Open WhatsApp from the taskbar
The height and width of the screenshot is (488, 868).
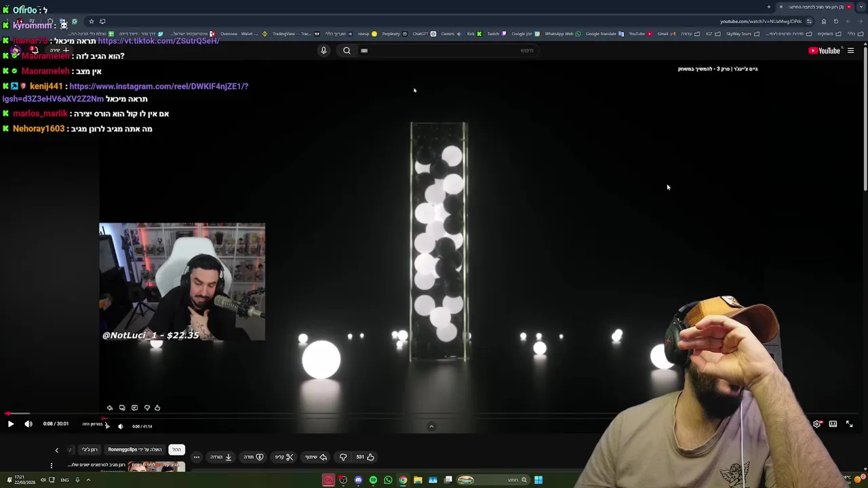388,480
